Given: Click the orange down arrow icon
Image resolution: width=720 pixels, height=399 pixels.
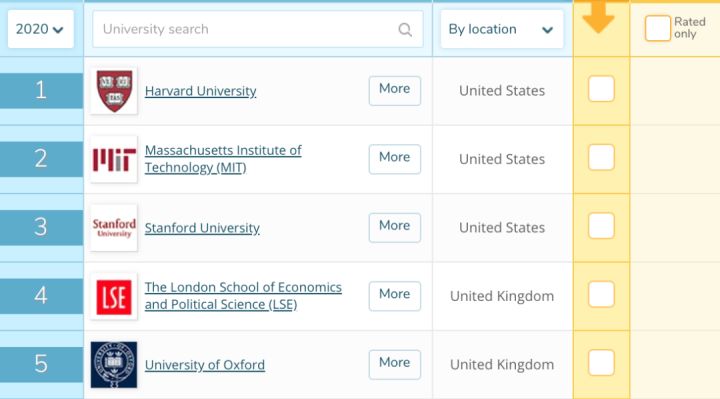Looking at the screenshot, I should pyautogui.click(x=598, y=17).
